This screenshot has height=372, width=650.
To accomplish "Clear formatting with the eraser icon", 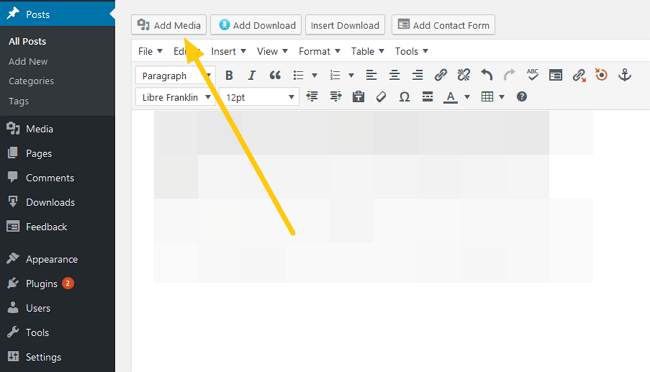I will 381,97.
